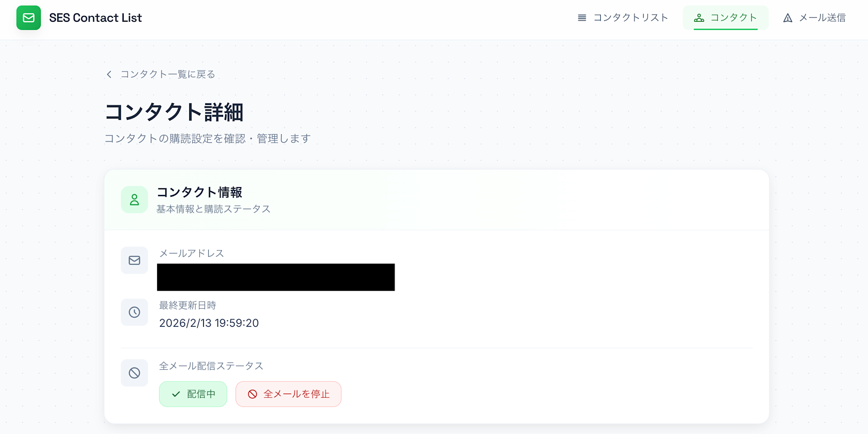Click the timestamp 2026/2/13 19:59:20 text
This screenshot has height=434, width=868.
[209, 323]
